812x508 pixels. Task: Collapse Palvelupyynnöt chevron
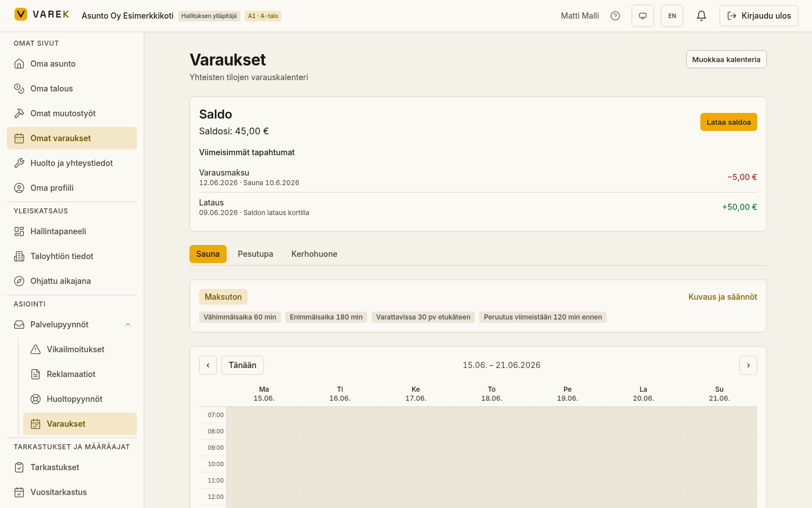[128, 325]
